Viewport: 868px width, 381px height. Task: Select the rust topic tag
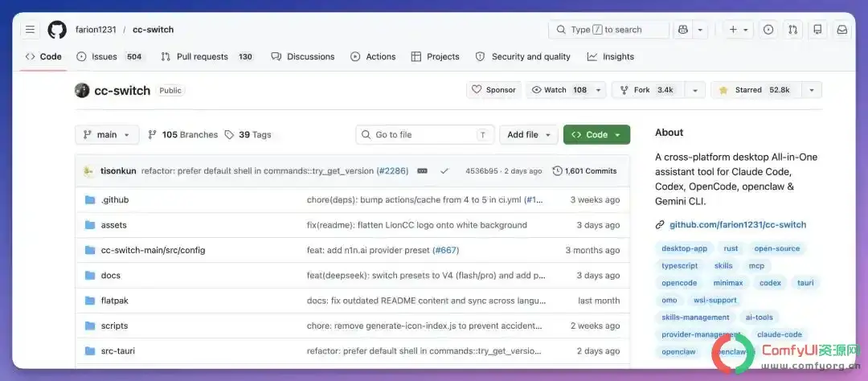click(731, 248)
